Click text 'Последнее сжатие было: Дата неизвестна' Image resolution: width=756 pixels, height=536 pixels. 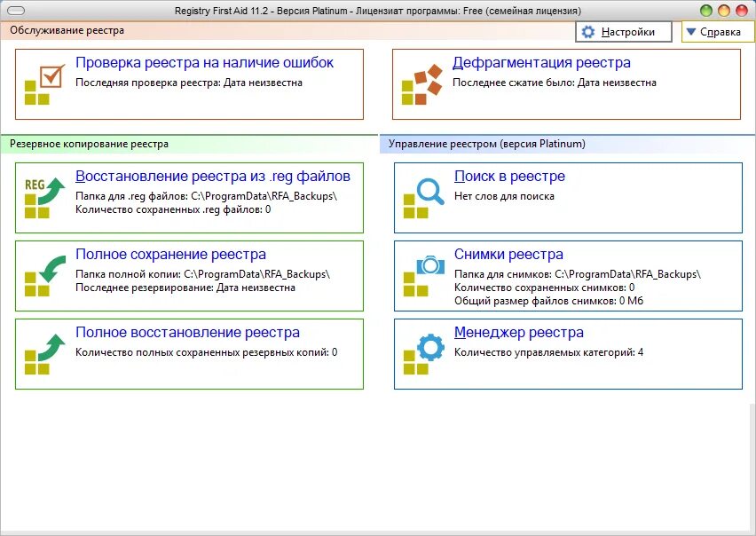pos(555,83)
